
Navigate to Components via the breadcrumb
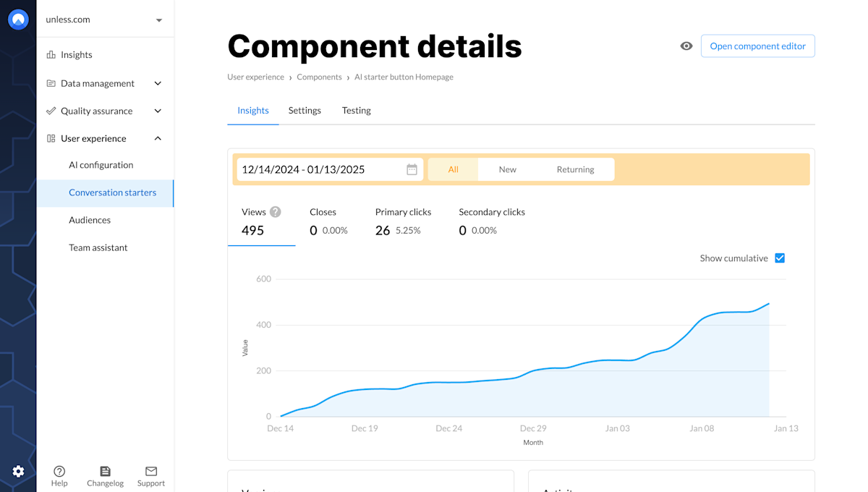319,77
